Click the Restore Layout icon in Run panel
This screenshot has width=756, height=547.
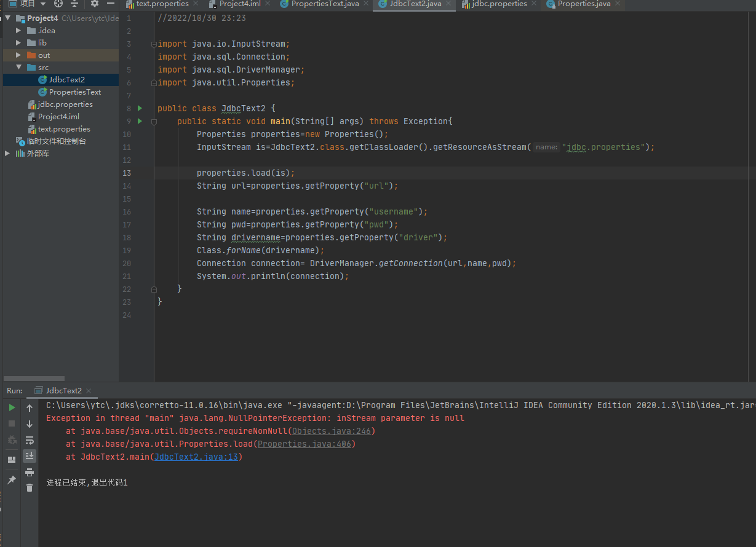click(12, 460)
